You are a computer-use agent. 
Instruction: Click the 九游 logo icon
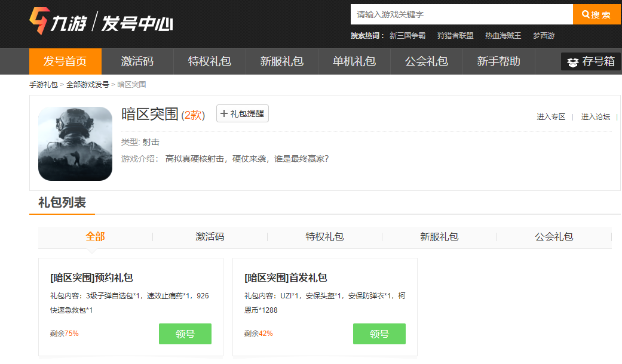tap(39, 21)
